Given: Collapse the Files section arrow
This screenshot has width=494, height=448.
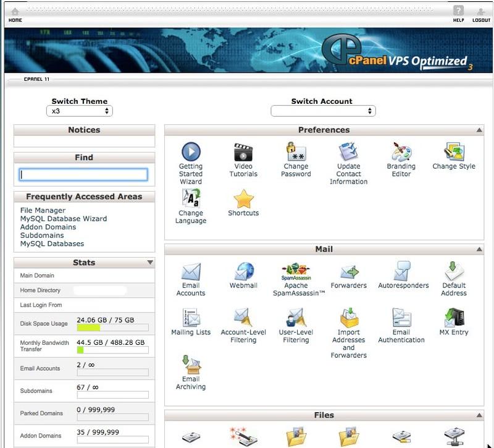Looking at the screenshot, I should click(479, 415).
